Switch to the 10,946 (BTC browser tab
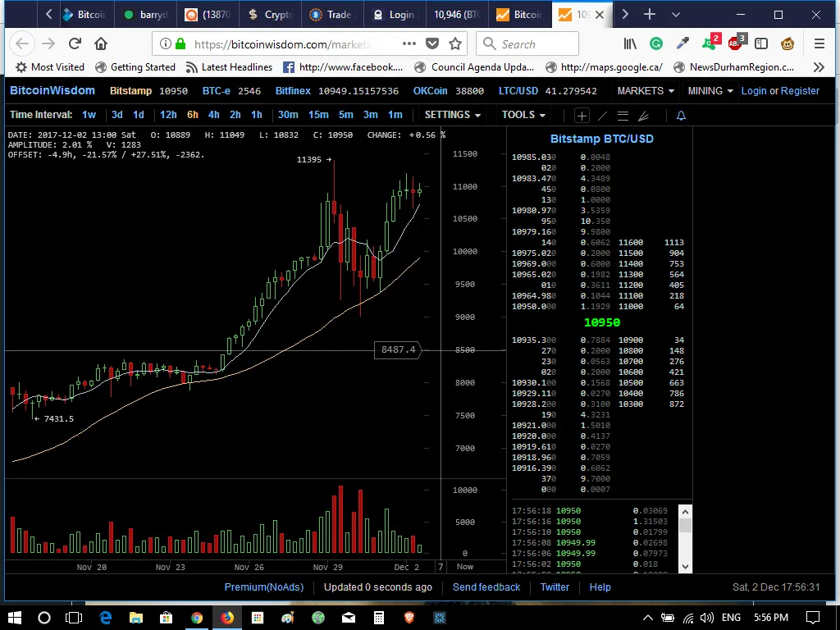This screenshot has height=630, width=840. [456, 15]
